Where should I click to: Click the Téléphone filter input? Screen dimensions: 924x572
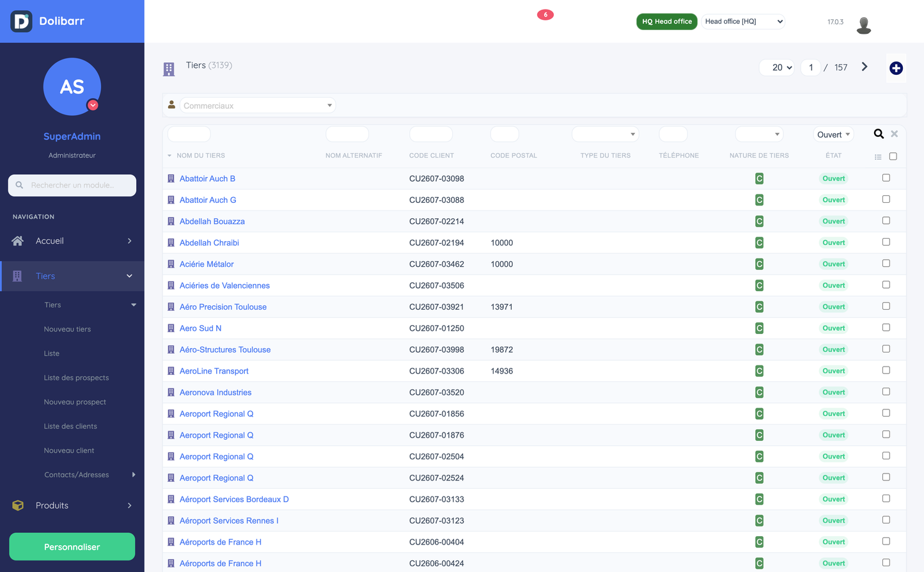tap(673, 134)
